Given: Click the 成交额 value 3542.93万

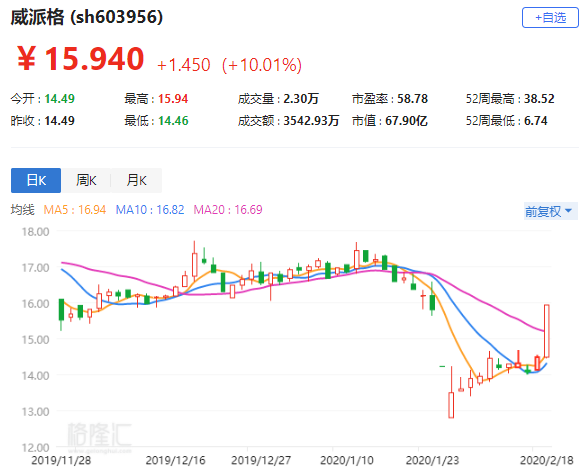Looking at the screenshot, I should point(311,121).
